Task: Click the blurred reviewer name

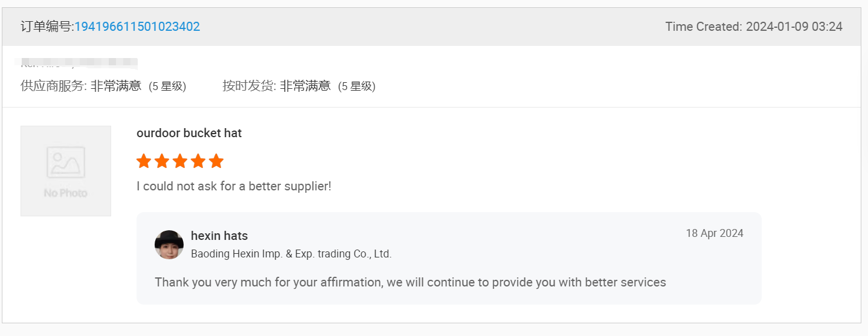Action: [79, 62]
